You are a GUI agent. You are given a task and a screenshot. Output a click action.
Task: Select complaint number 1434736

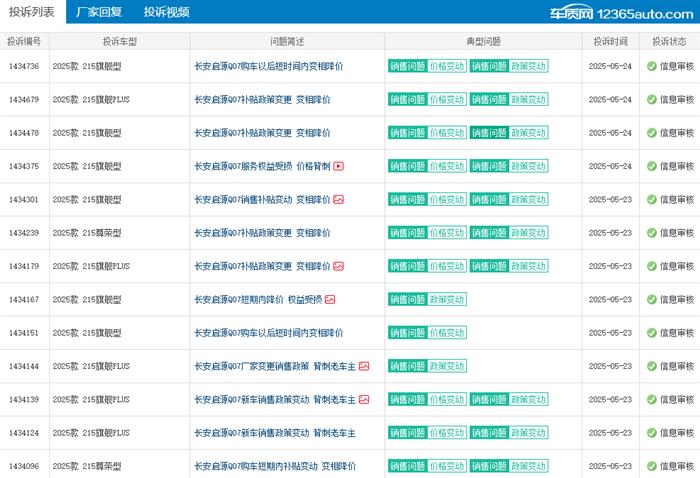pos(24,66)
